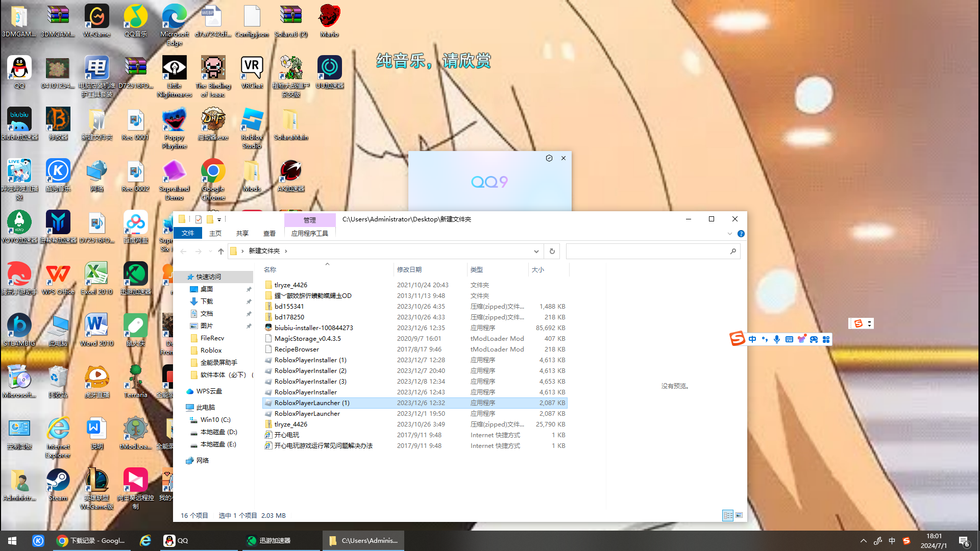Launch The Binding of Isaac shortcut
Screen dimensions: 980x551
pyautogui.click(x=213, y=77)
